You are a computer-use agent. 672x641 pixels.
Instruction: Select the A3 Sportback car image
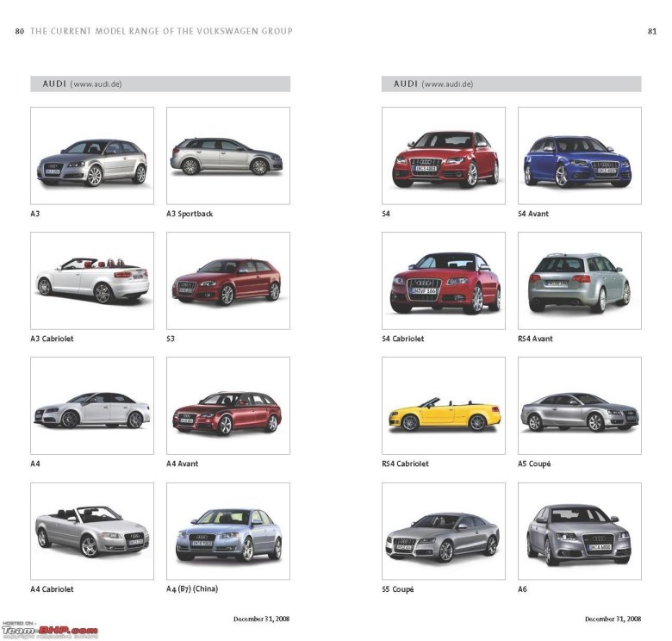click(x=227, y=156)
